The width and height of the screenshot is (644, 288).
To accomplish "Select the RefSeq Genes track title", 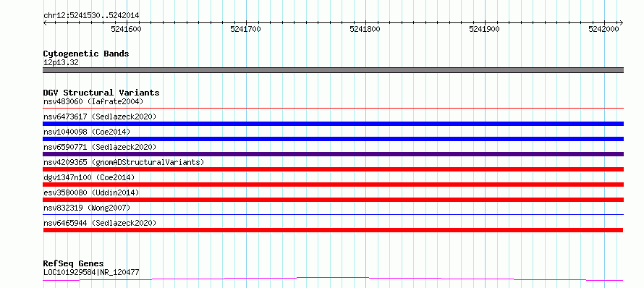I will (74, 264).
